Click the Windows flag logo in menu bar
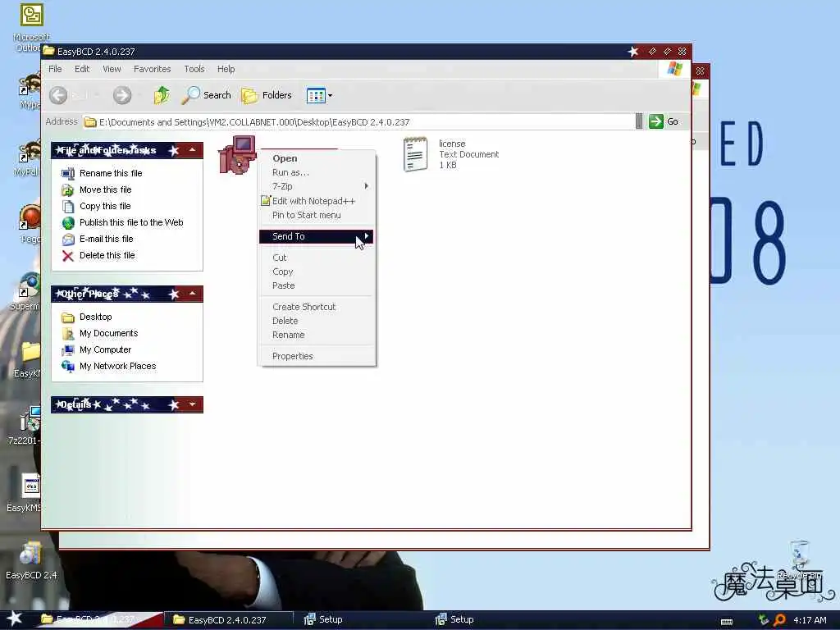Screen dimensions: 840x630 [674, 69]
